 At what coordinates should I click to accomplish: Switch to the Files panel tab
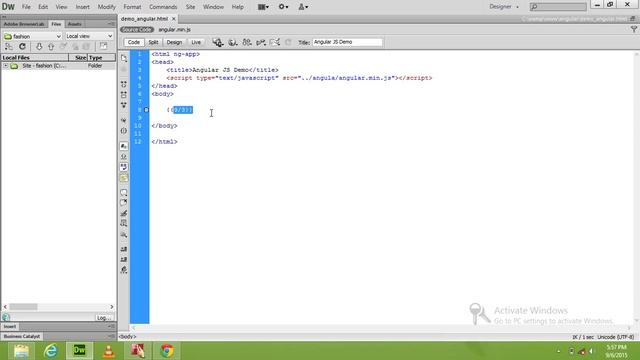[56, 24]
